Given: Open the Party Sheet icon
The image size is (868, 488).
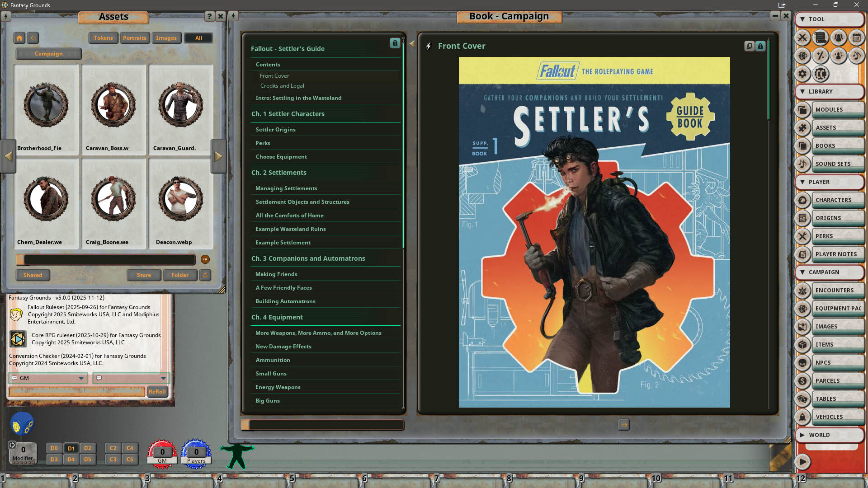Looking at the screenshot, I should point(839,38).
